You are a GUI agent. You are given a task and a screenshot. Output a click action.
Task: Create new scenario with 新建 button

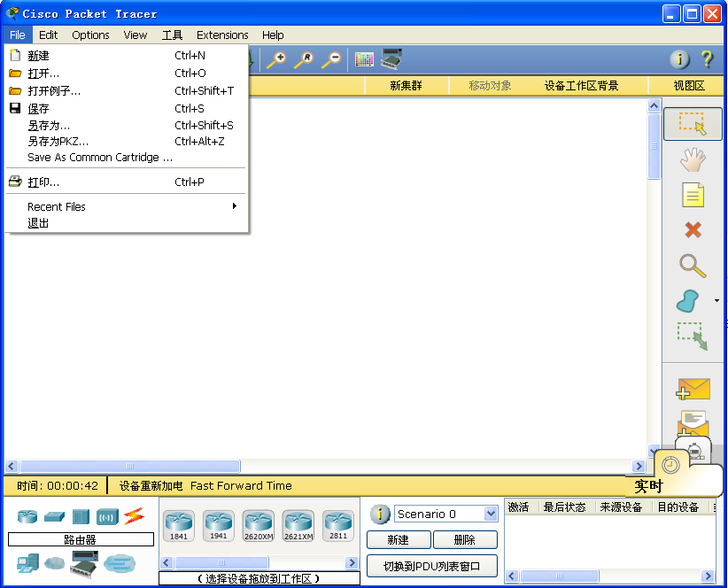click(399, 540)
